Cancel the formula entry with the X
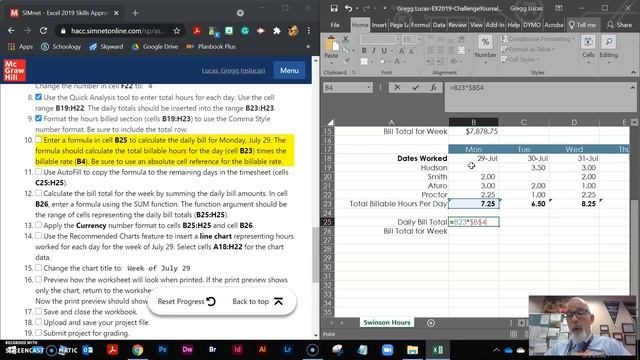640x360 pixels. tap(397, 87)
